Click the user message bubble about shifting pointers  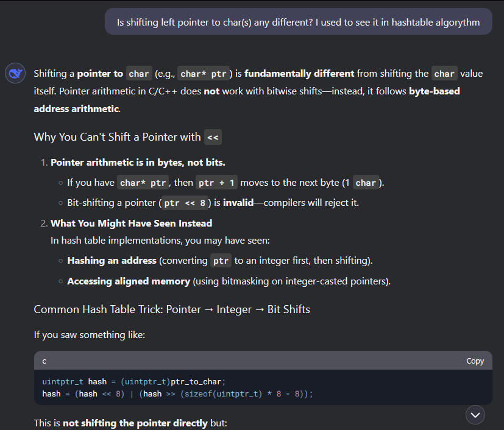[298, 22]
